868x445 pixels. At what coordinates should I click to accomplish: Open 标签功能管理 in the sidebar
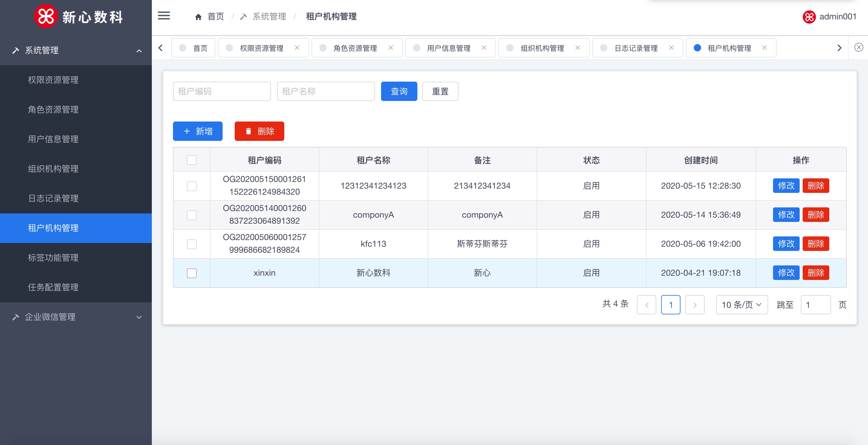point(53,258)
